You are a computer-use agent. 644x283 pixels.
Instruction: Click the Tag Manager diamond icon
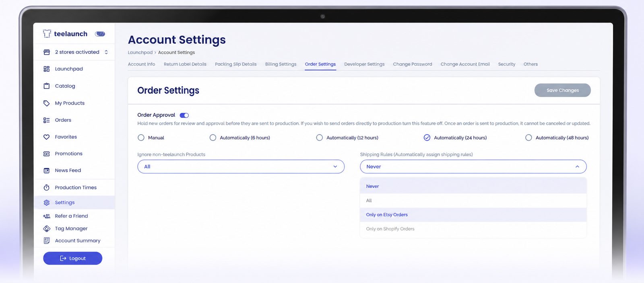point(47,229)
